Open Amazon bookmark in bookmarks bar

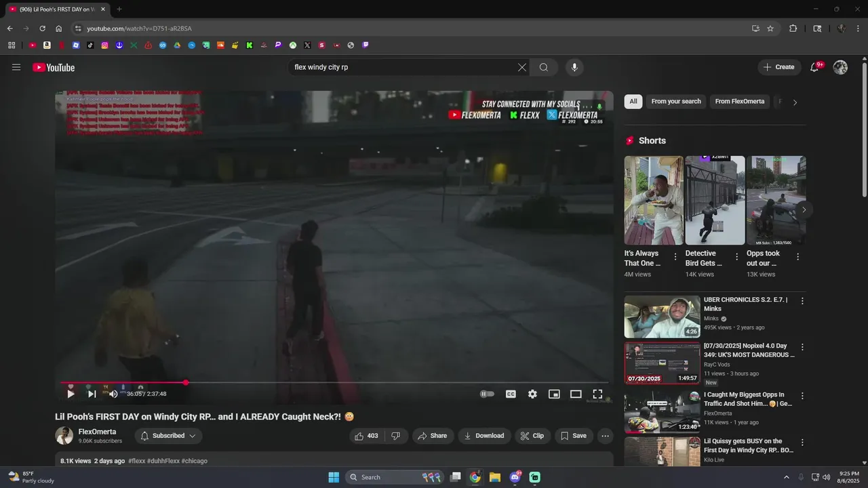[x=47, y=45]
